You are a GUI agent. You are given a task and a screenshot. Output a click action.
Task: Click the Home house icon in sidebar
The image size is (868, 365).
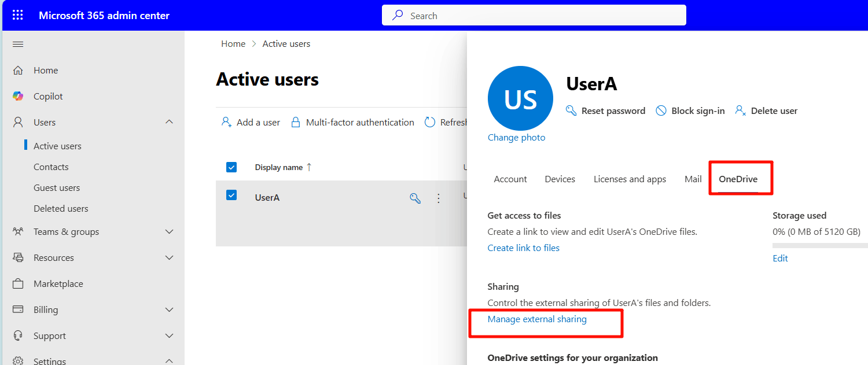click(18, 71)
